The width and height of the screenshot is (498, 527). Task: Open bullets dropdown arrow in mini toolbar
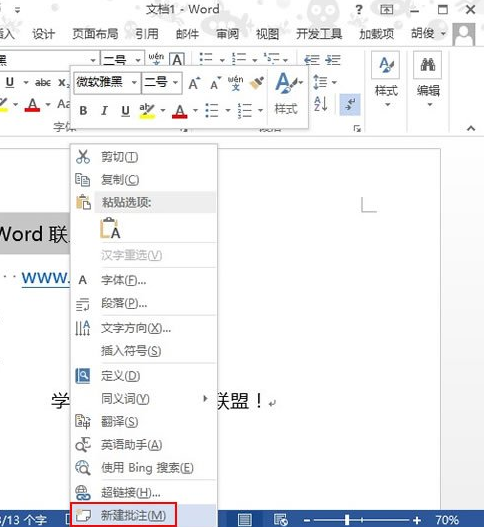point(228,110)
